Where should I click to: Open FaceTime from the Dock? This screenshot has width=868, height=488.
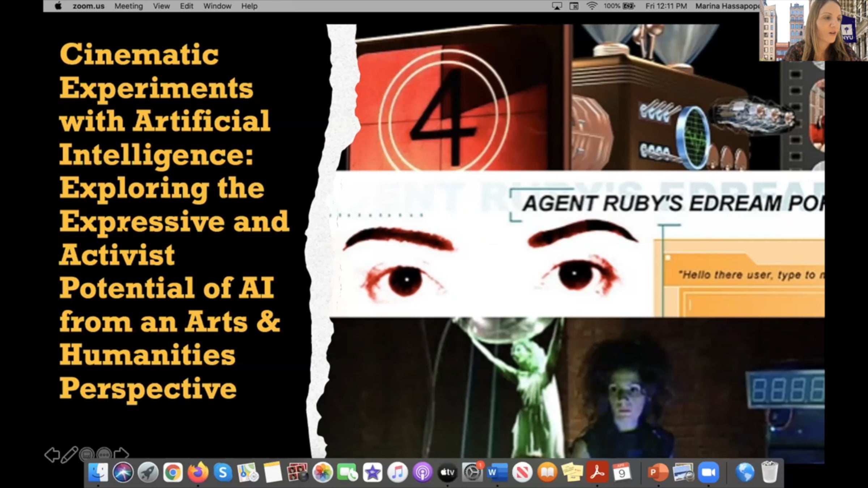348,472
